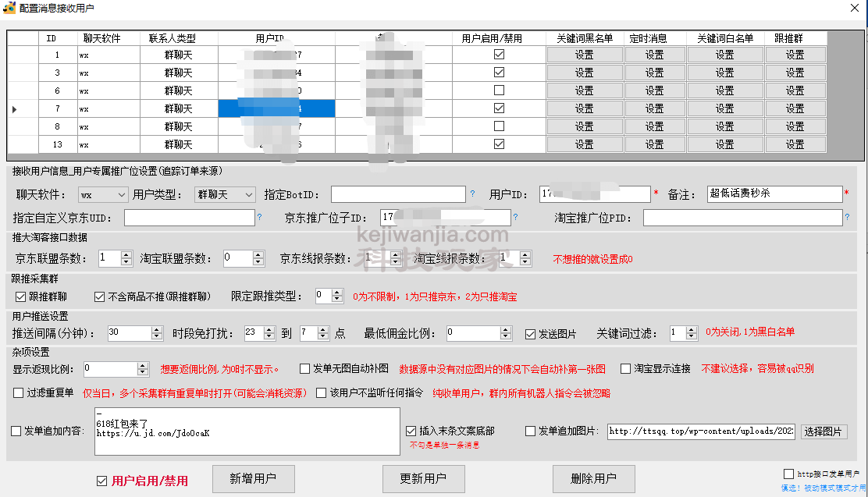Decrease 最低佣金比例 with down arrow
The height and width of the screenshot is (497, 868).
[505, 337]
